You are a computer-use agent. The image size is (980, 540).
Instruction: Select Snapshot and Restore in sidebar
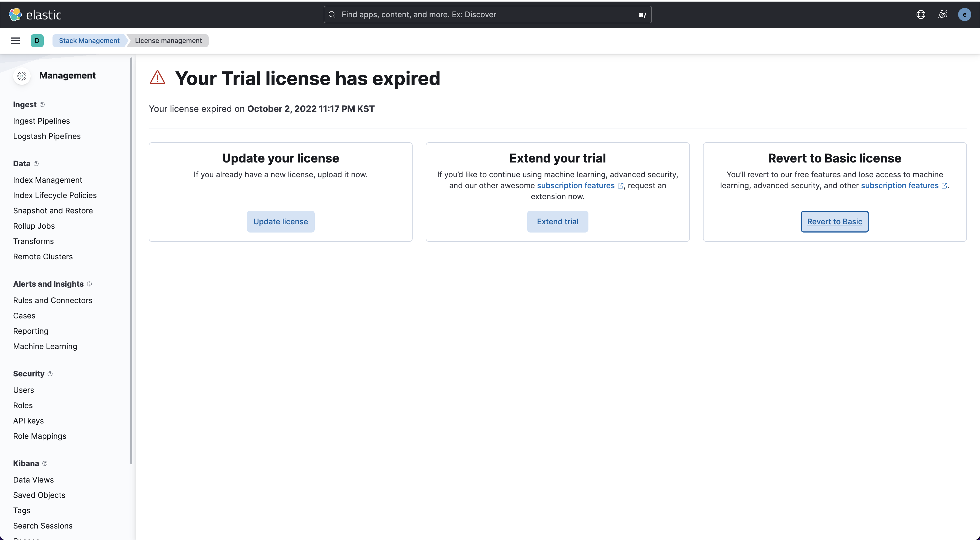pos(53,210)
